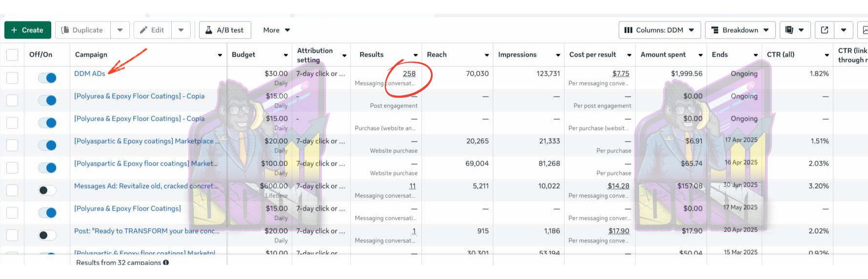Open the More menu
Screen dimensions: 868x279
point(276,30)
